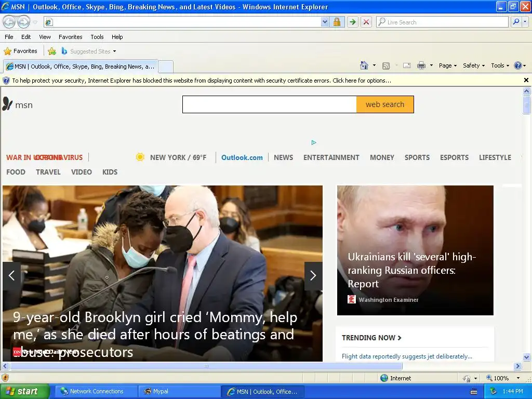Open the Favorites menu in menu bar
The width and height of the screenshot is (532, 399).
click(70, 37)
